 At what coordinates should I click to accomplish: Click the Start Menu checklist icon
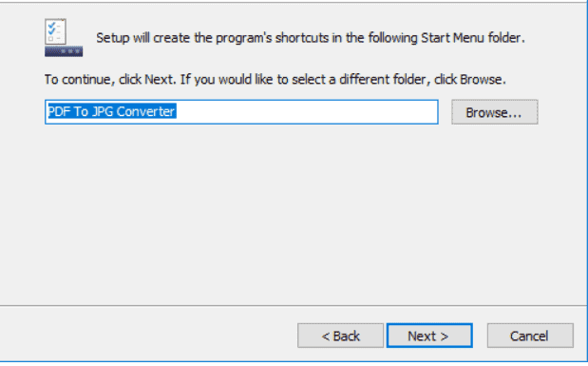pos(64,37)
